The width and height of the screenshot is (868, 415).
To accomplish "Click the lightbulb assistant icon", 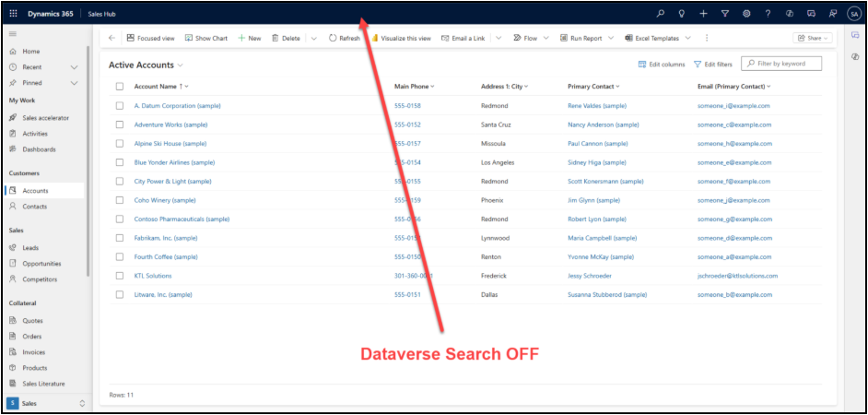I will [x=682, y=13].
